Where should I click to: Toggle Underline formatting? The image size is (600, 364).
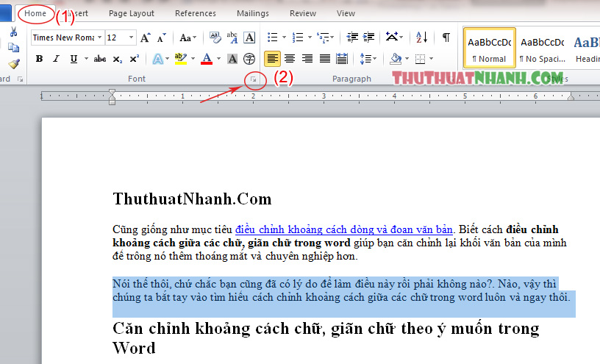[74, 59]
